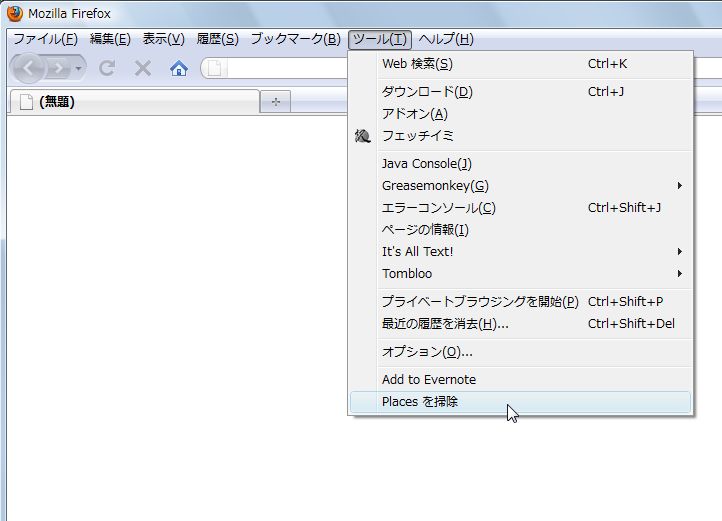This screenshot has height=521, width=722.
Task: Open the ヘルプ(H) menu
Action: [x=446, y=39]
